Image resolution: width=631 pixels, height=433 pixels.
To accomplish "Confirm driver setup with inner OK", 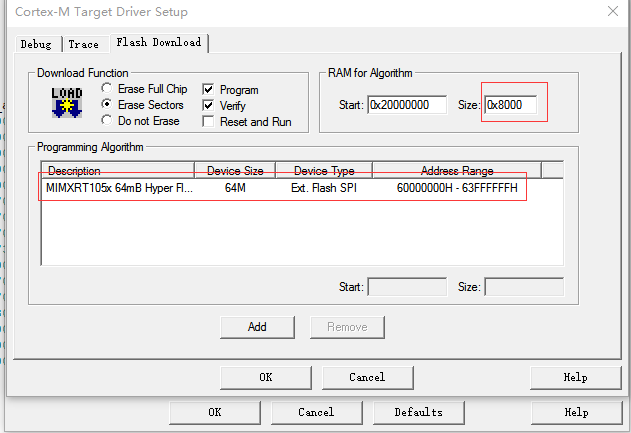I will click(x=266, y=377).
